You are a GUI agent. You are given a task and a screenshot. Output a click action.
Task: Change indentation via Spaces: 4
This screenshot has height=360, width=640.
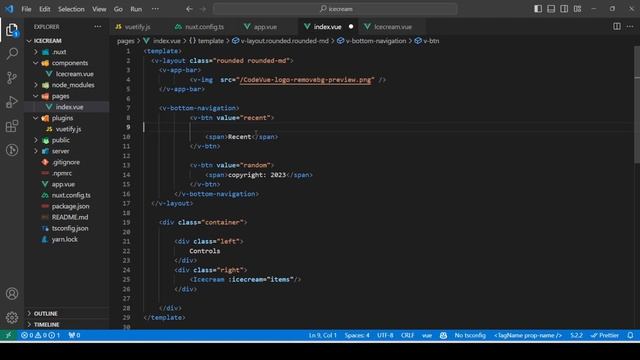pos(357,335)
